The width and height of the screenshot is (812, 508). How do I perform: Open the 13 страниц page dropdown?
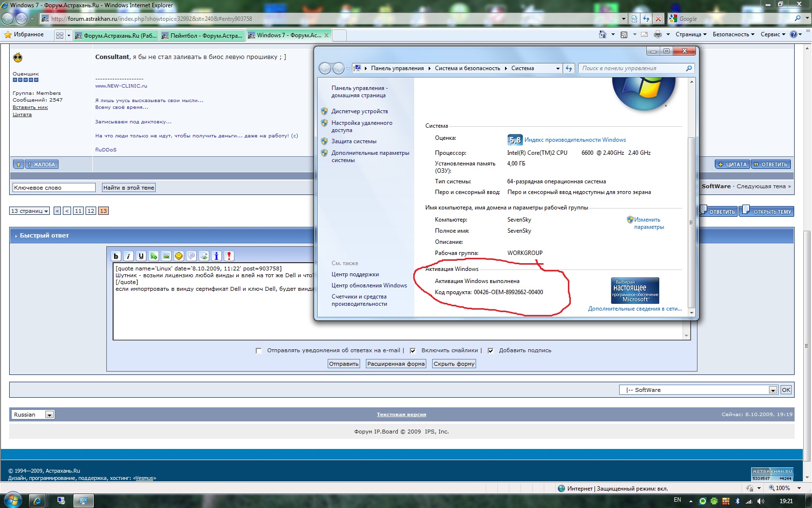[x=29, y=211]
